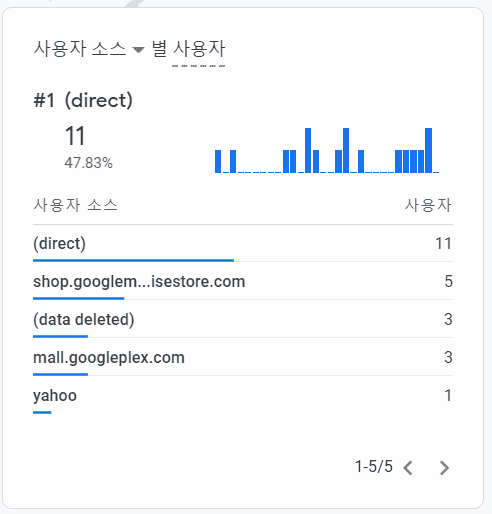
Task: Click the 사용자 소스 card title text
Action: pos(80,49)
